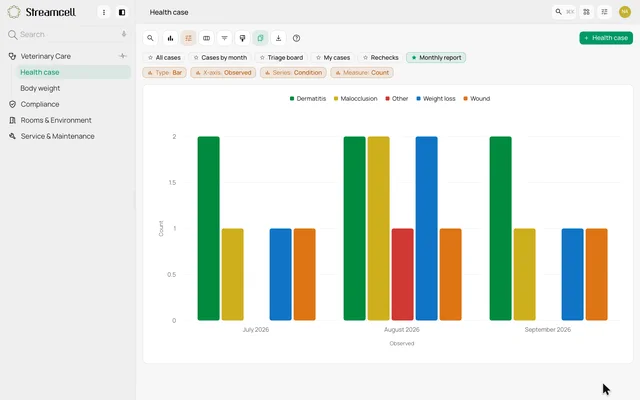Click the stethoscope icon by Veterinary Care
Screen dimensions: 640x400
click(x=12, y=56)
